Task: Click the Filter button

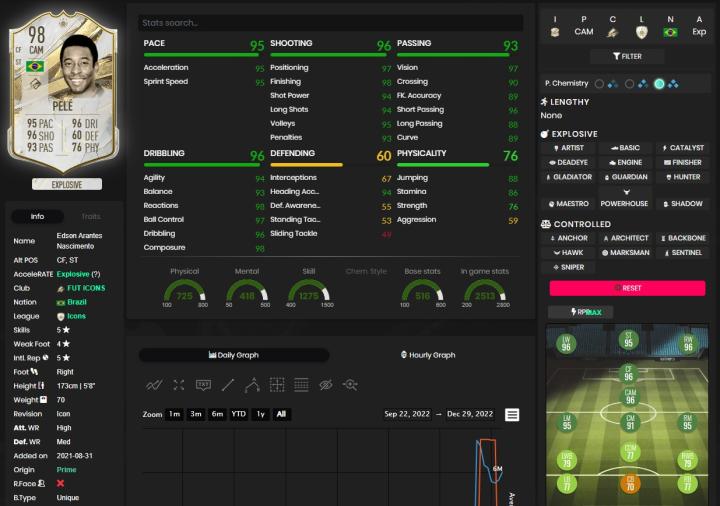Action: coord(628,57)
